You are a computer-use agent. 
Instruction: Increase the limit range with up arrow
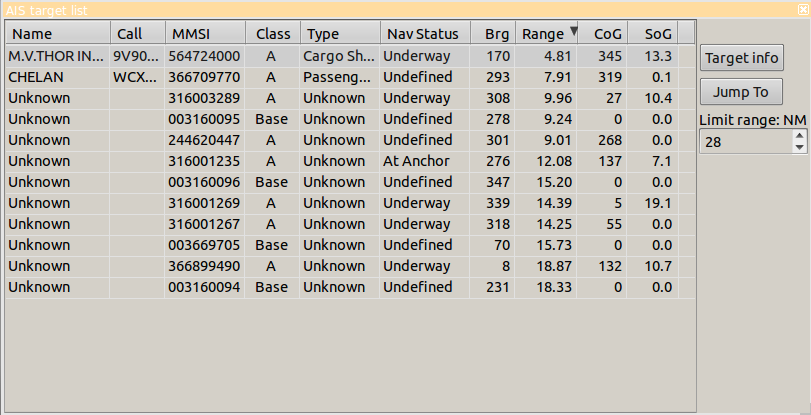(798, 137)
